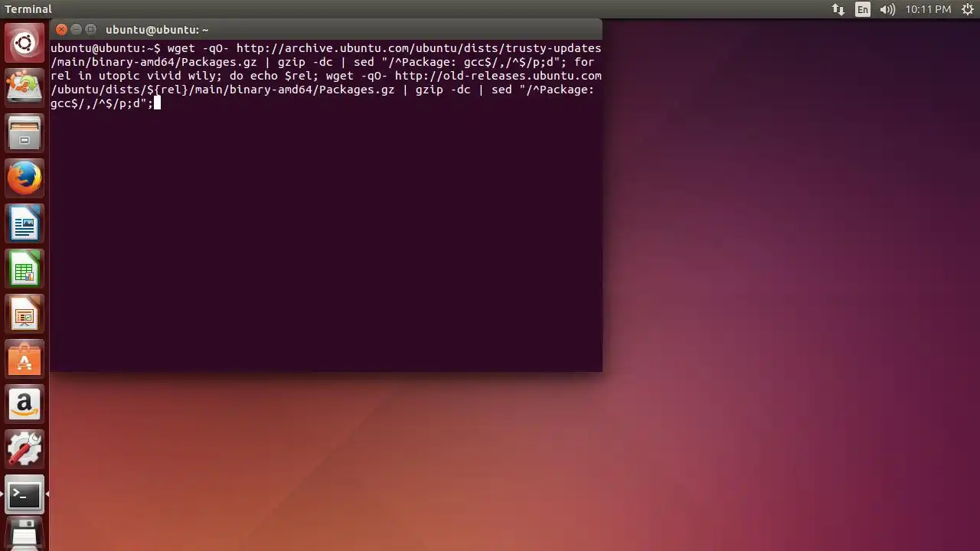Maximize the terminal window
Screen dimensions: 980x551
[x=90, y=29]
